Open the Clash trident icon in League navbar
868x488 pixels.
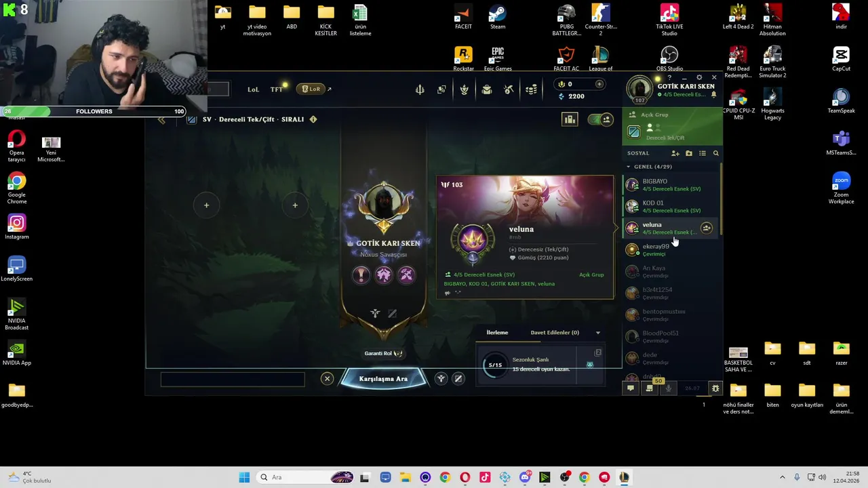[420, 89]
